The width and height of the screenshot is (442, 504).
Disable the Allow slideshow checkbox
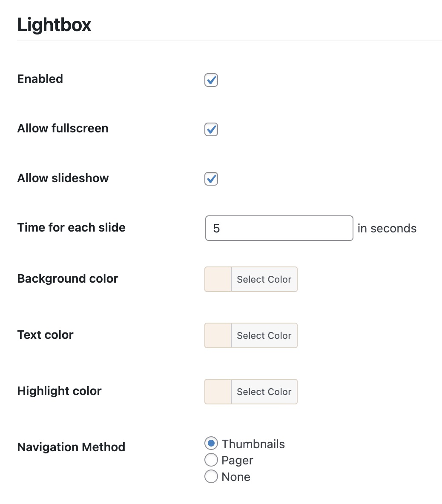coord(211,179)
